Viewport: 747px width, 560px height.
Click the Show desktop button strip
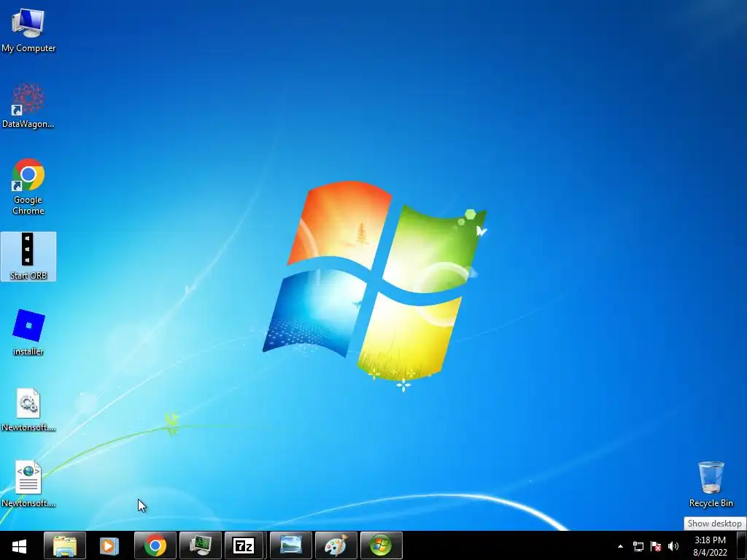click(742, 545)
